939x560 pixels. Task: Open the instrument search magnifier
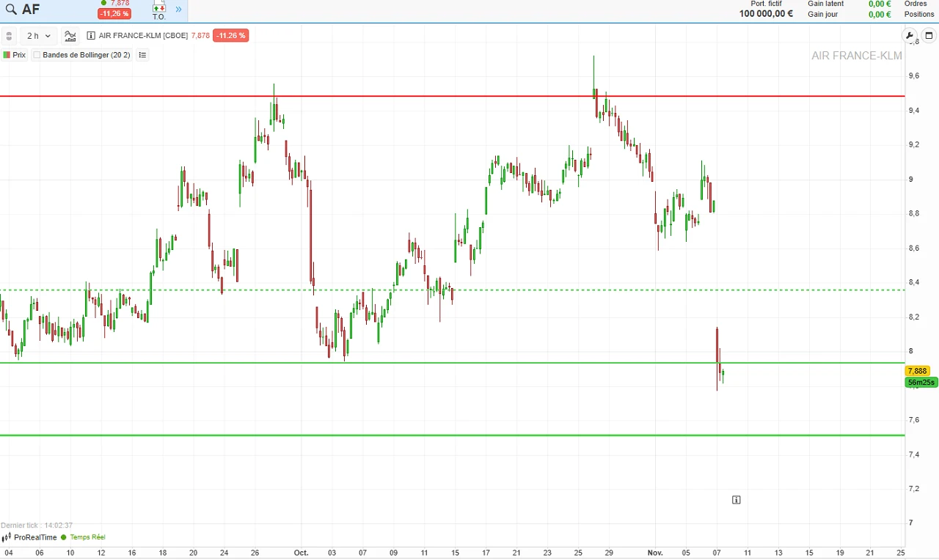[11, 10]
